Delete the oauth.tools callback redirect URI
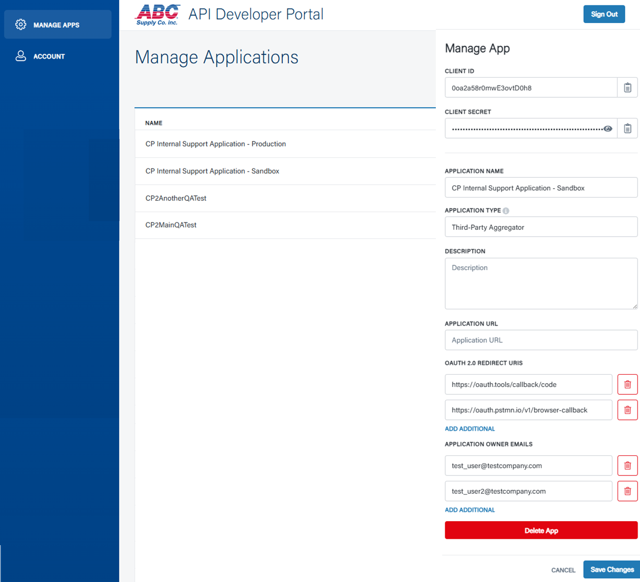Viewport: 640px width, 582px height. click(627, 384)
